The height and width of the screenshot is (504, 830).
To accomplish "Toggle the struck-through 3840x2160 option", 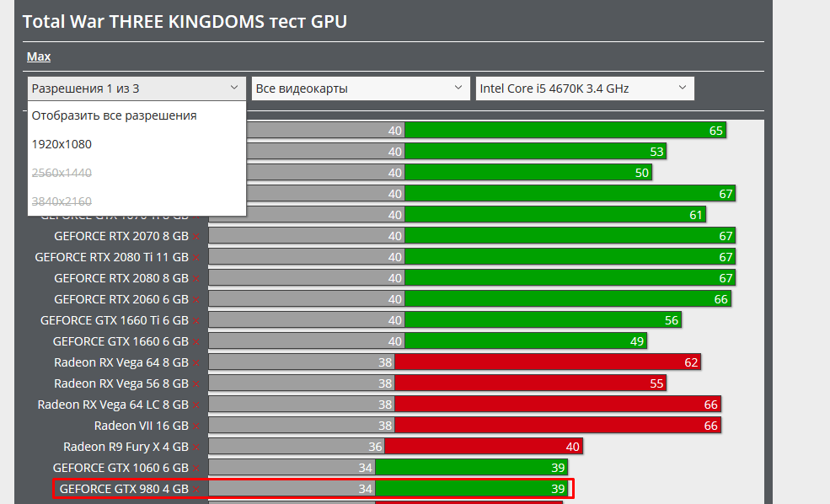I will [x=137, y=201].
